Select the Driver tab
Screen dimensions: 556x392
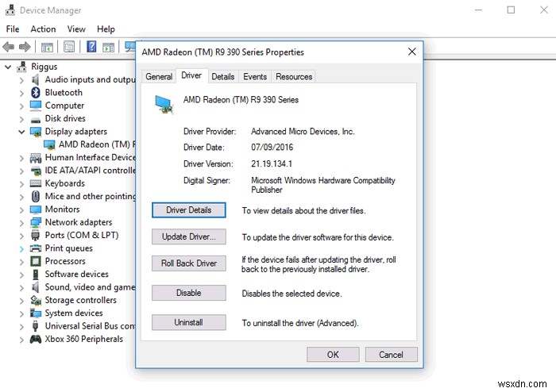point(191,75)
